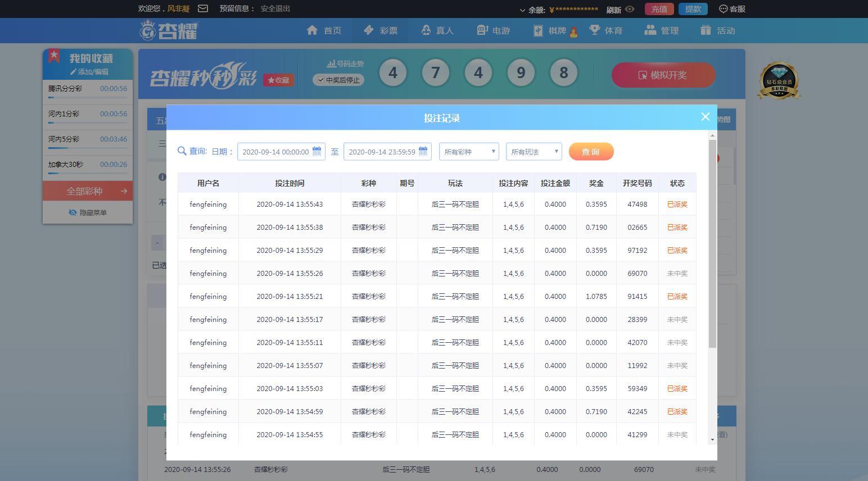
Task: Expand the balance chevron arrow
Action: 522,10
